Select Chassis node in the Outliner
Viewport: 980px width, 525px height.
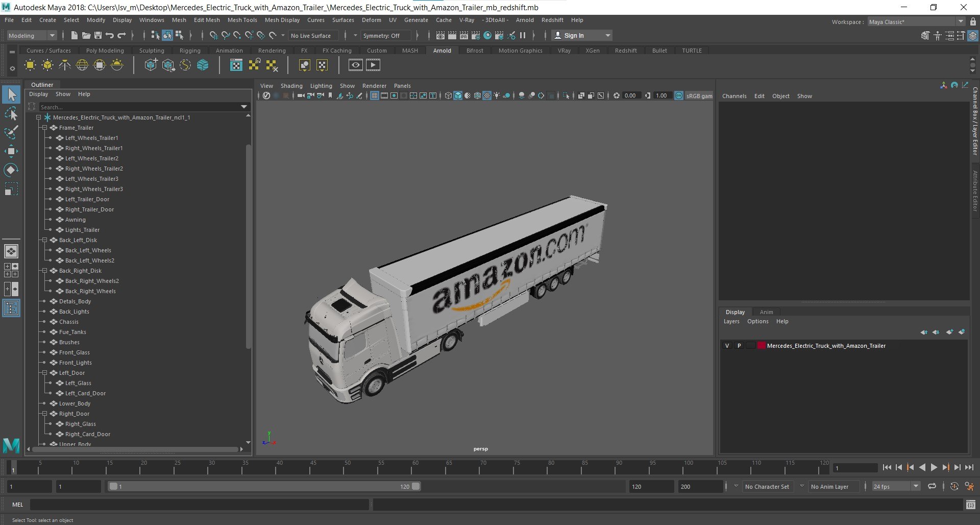coord(68,322)
